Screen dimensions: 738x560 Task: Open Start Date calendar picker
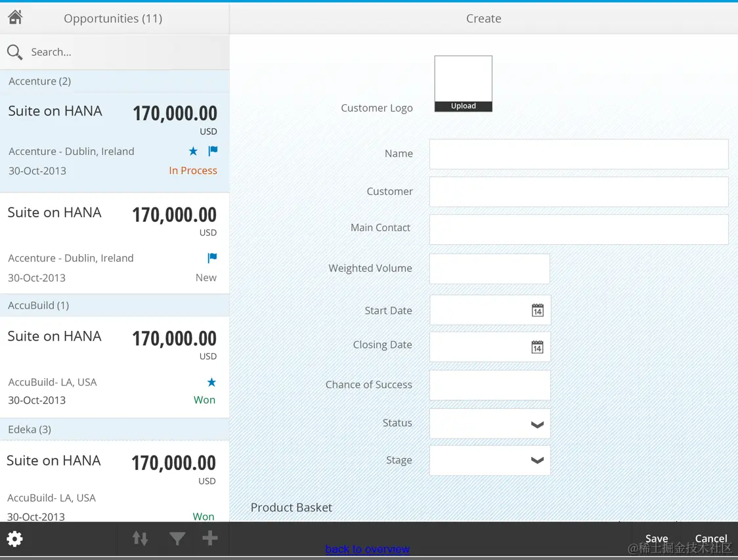pos(538,311)
